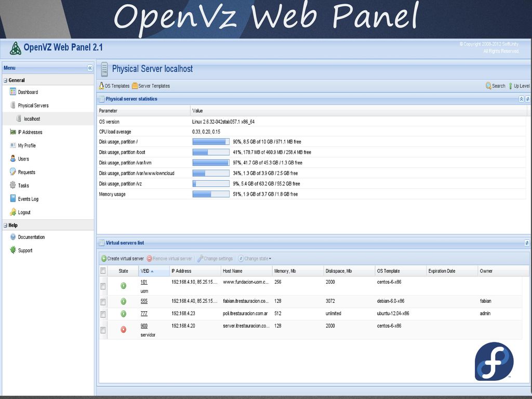Sort the list by VEID column

[154, 271]
